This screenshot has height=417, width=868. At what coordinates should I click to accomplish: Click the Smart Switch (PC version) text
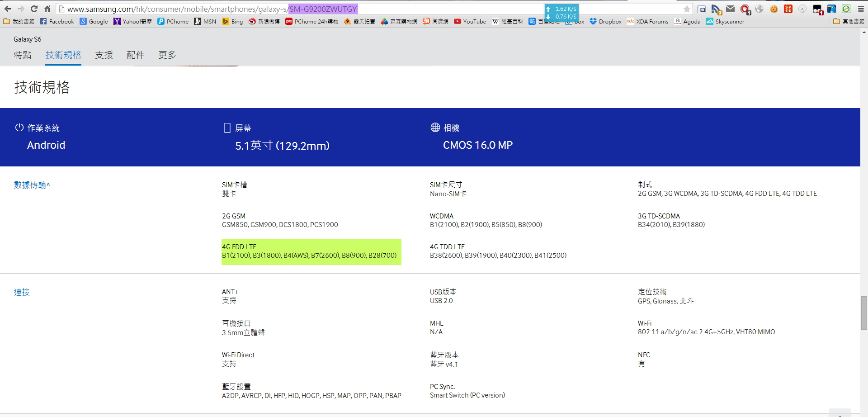click(x=467, y=395)
